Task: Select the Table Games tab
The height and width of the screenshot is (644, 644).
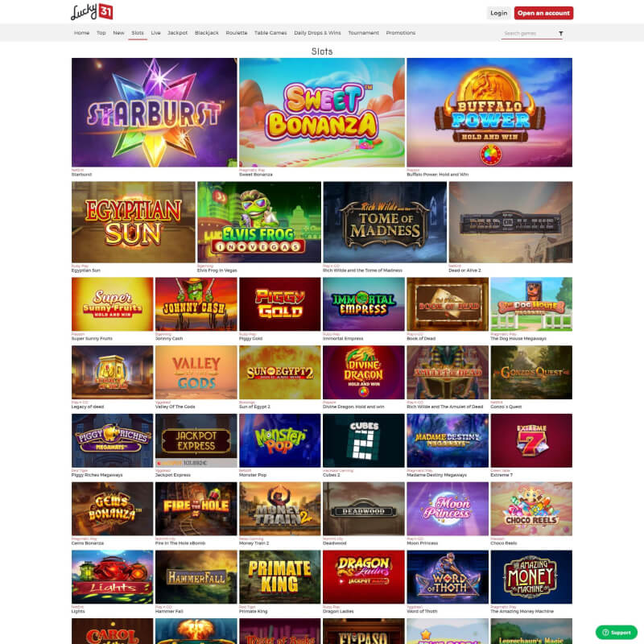Action: (270, 33)
